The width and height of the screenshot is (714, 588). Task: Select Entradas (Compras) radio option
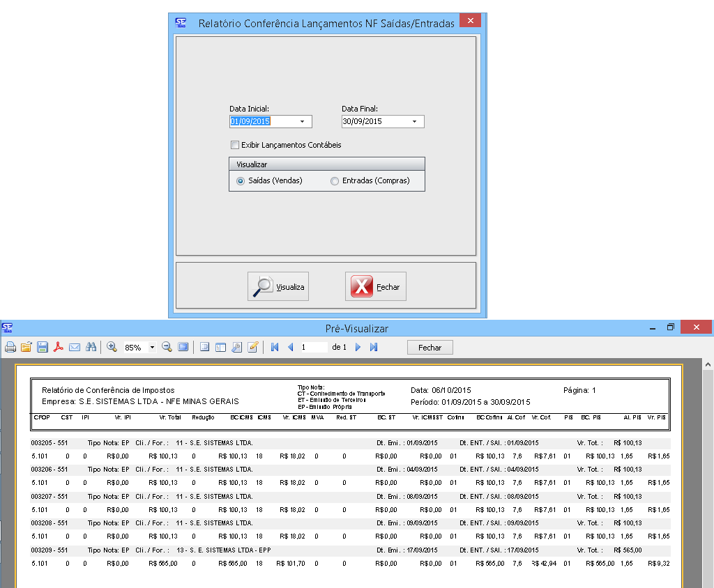click(335, 181)
